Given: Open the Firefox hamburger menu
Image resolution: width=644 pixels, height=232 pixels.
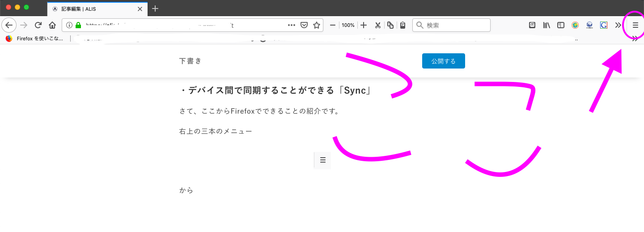Looking at the screenshot, I should (x=635, y=25).
